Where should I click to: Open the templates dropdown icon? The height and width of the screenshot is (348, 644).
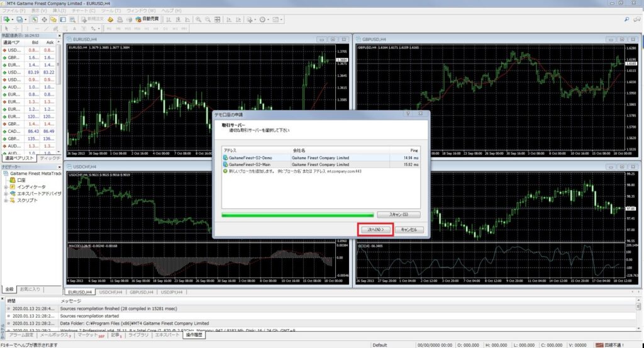[277, 20]
